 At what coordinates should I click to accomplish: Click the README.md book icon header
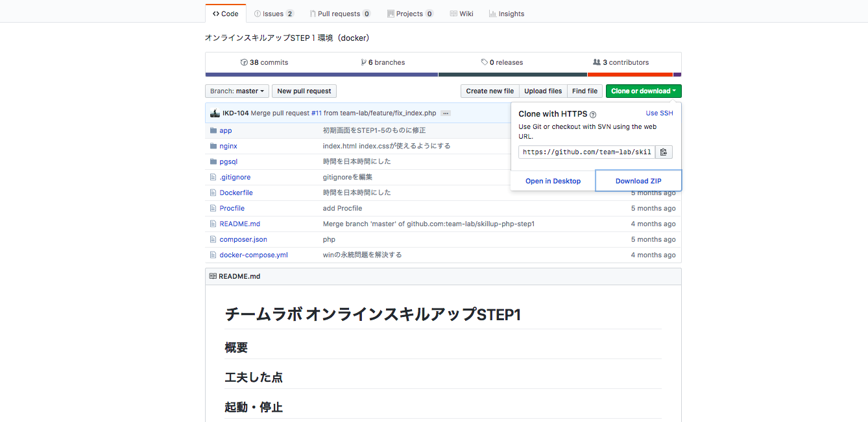click(213, 276)
